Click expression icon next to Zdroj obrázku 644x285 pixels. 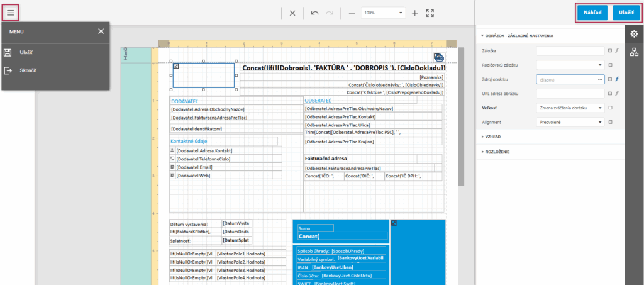point(618,79)
